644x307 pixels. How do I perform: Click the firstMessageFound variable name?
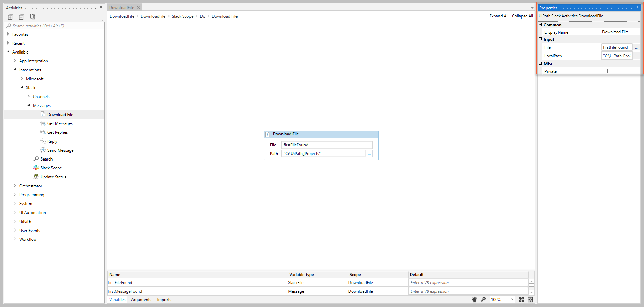click(125, 291)
